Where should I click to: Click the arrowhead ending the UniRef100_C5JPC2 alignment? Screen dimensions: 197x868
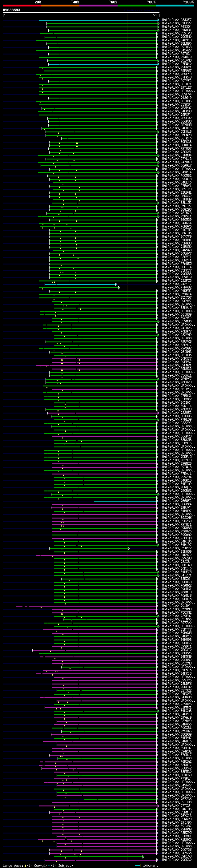click(128, 549)
